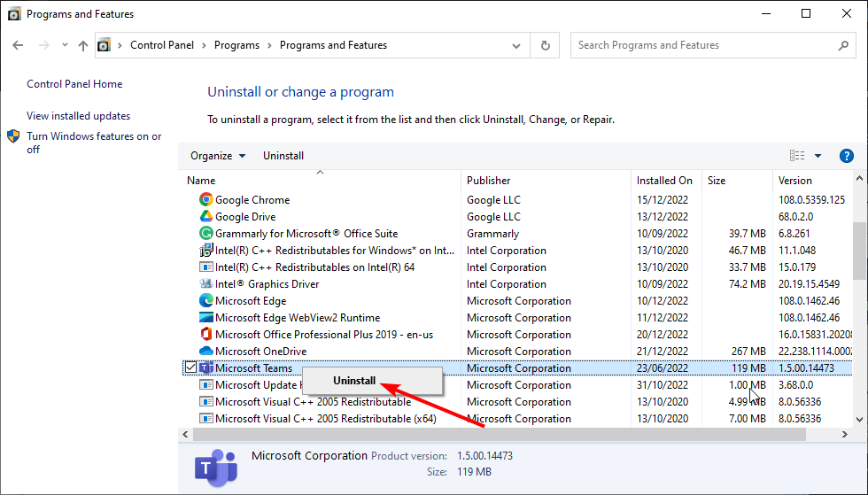Click the Microsoft OneDrive cloud icon

[x=205, y=351]
